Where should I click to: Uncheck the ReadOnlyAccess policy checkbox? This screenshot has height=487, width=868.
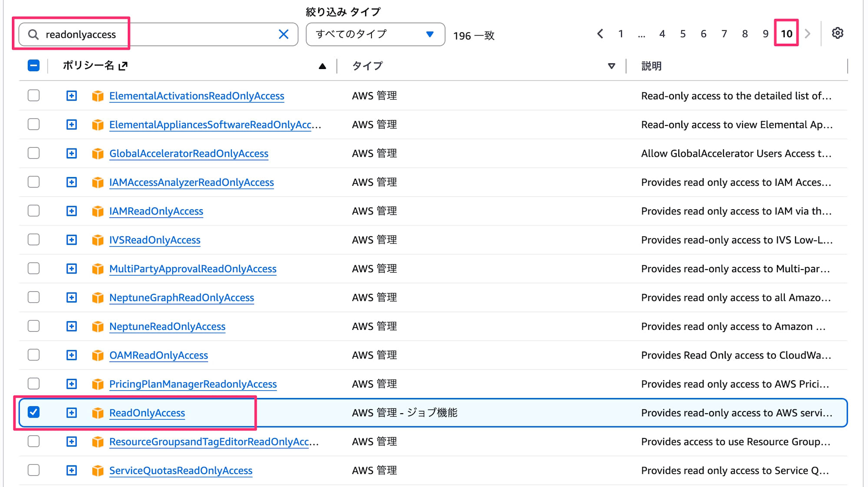tap(33, 412)
